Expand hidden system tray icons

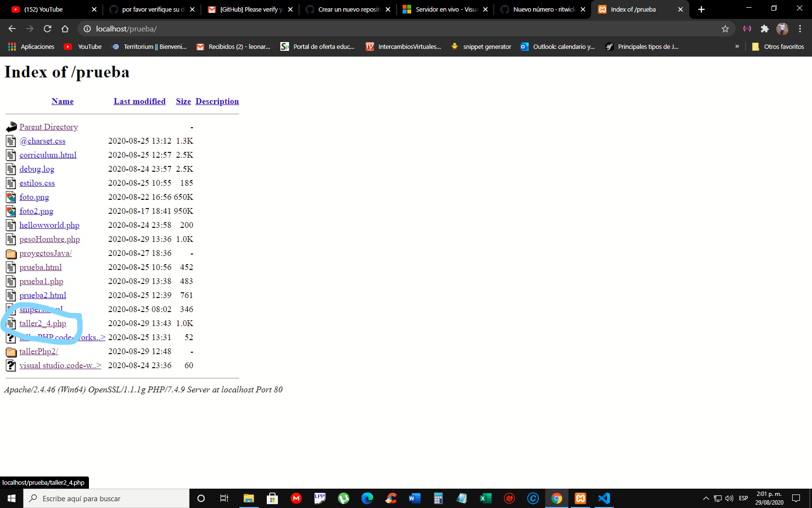click(x=706, y=498)
